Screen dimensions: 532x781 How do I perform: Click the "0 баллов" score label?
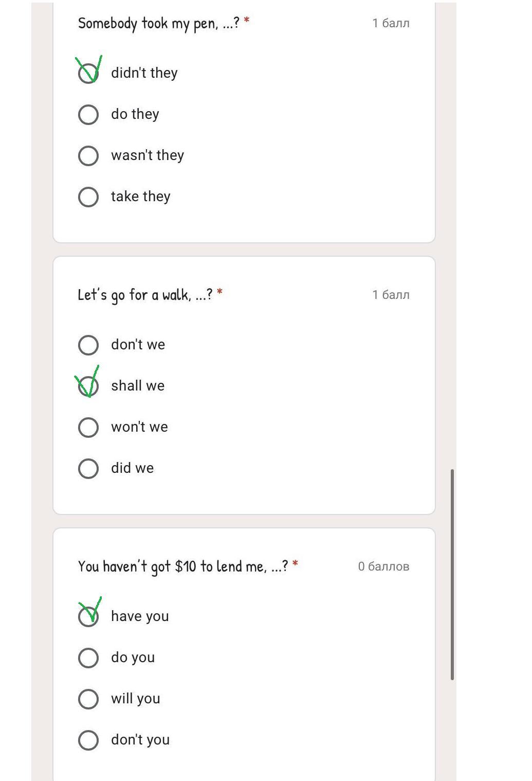click(x=383, y=566)
